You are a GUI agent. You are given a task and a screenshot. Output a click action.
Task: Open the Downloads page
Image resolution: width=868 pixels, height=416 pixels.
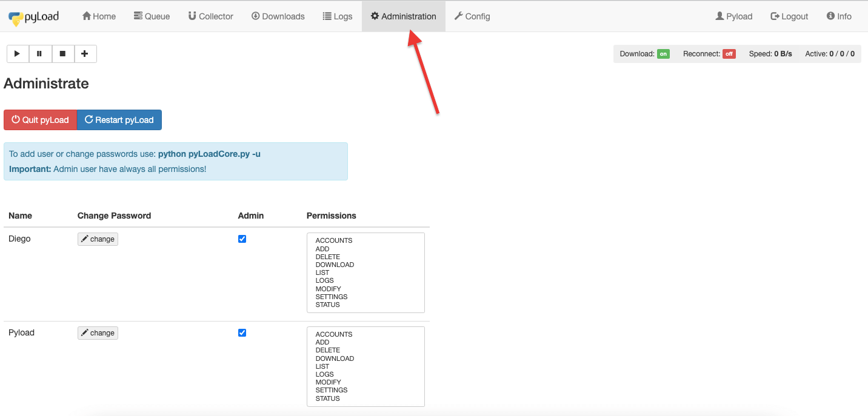(x=278, y=16)
